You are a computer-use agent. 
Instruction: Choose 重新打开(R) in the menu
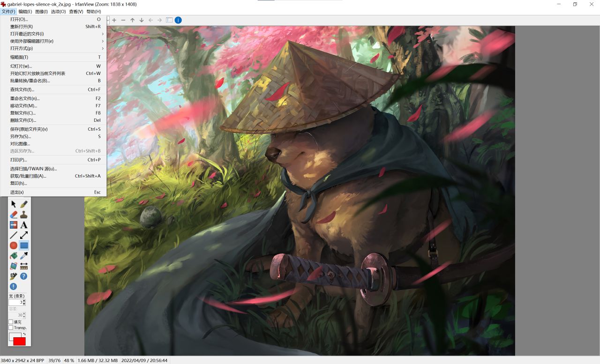click(53, 27)
